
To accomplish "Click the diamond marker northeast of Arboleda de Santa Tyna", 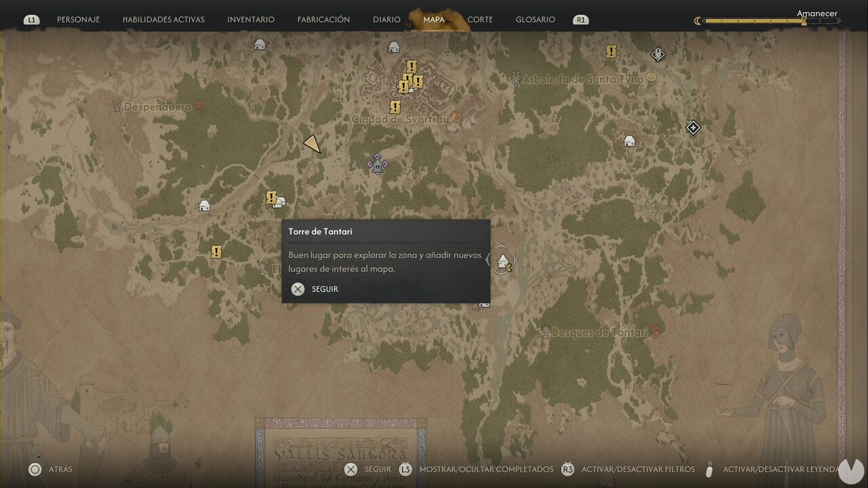I will click(x=657, y=54).
